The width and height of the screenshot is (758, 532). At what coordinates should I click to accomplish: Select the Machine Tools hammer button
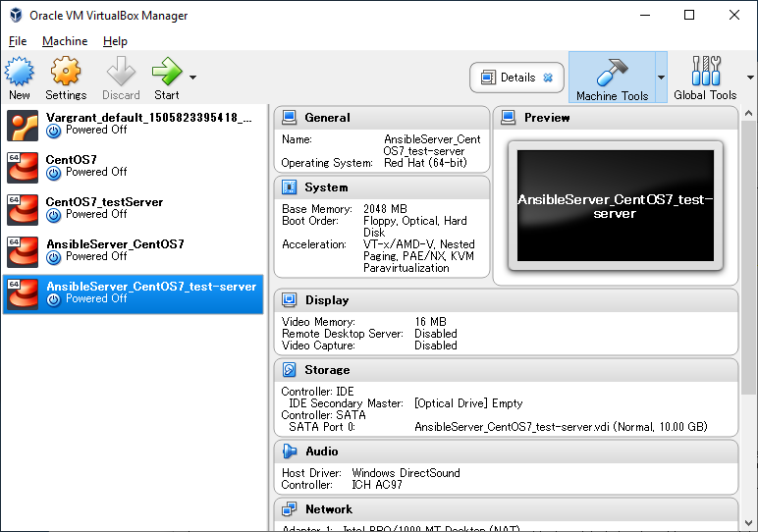point(612,78)
